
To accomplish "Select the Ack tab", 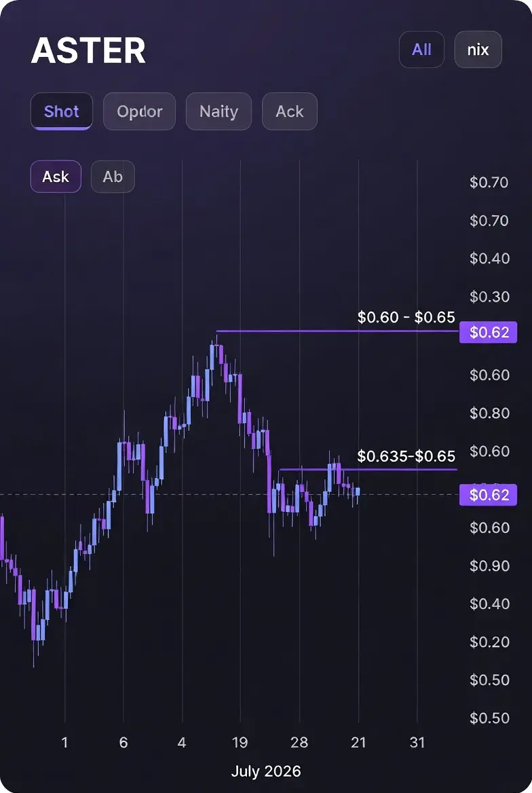I will click(289, 111).
